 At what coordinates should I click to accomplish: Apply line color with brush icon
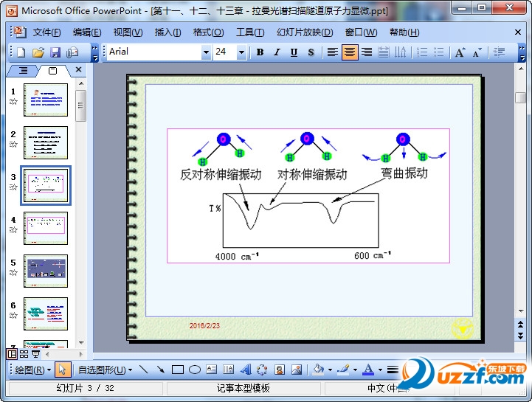coord(344,370)
